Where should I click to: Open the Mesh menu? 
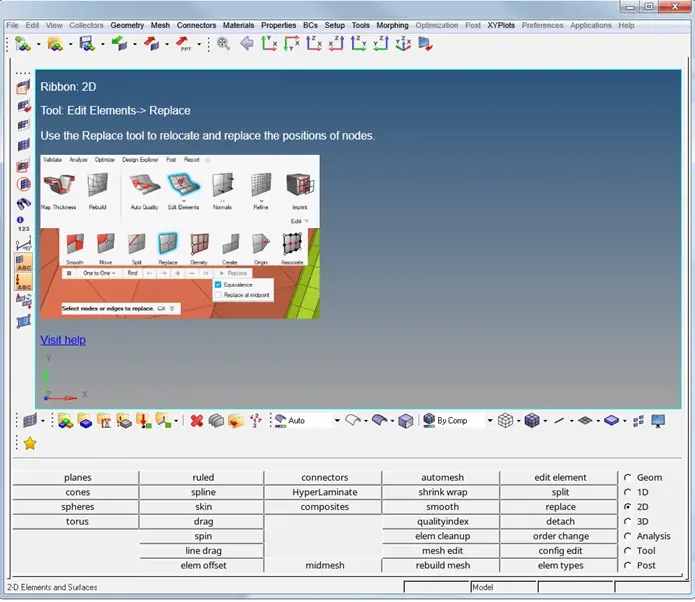click(160, 25)
